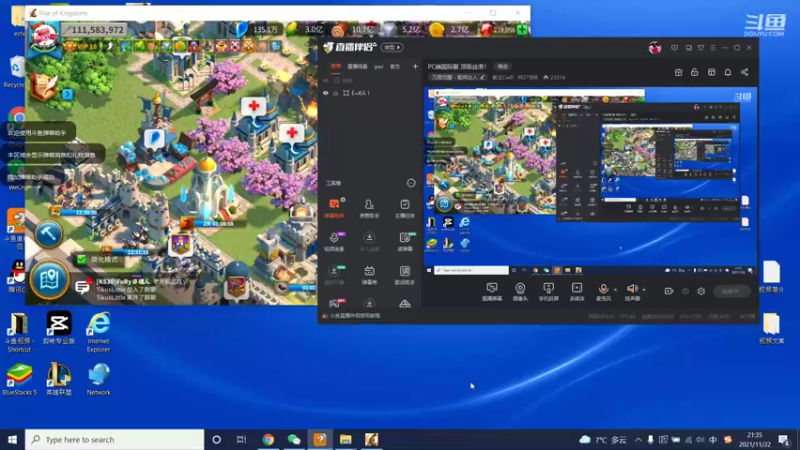This screenshot has width=800, height=450.
Task: Open the companion tutorial link at bottom
Action: coord(355,316)
